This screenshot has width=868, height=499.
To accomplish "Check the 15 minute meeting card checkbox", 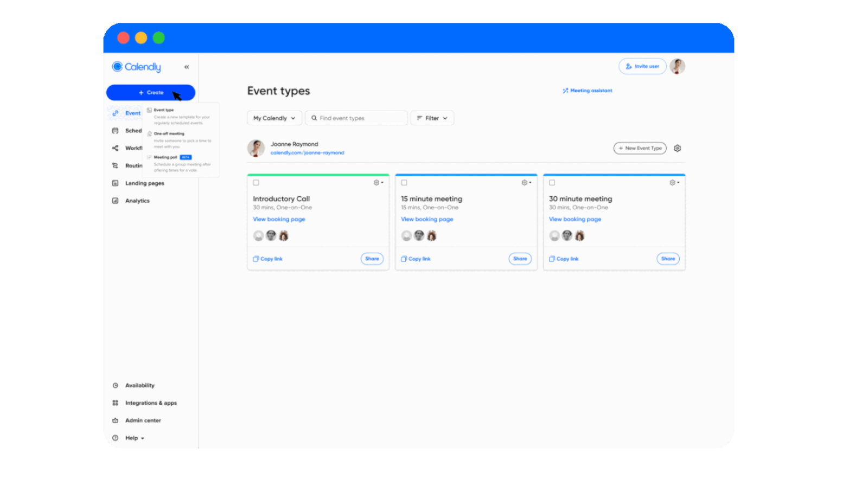I will pyautogui.click(x=404, y=183).
